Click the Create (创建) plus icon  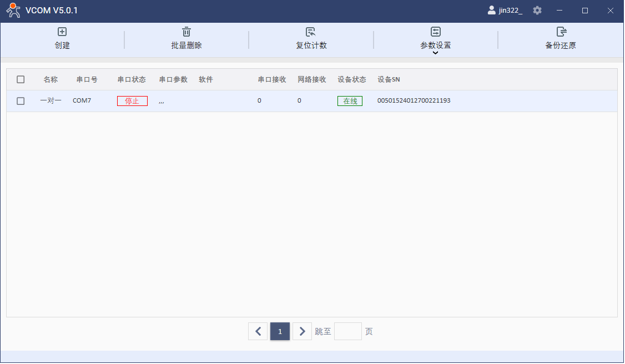pos(62,32)
